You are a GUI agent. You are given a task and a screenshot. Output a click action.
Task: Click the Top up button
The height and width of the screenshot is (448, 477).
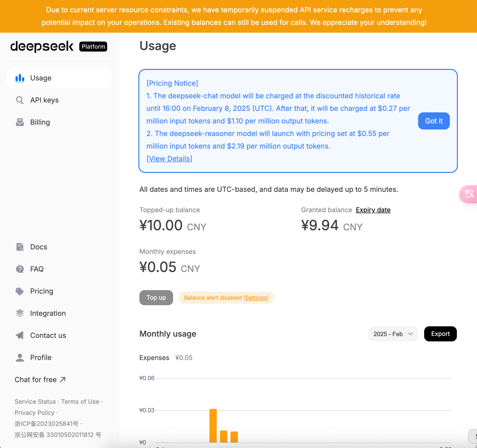coord(156,298)
